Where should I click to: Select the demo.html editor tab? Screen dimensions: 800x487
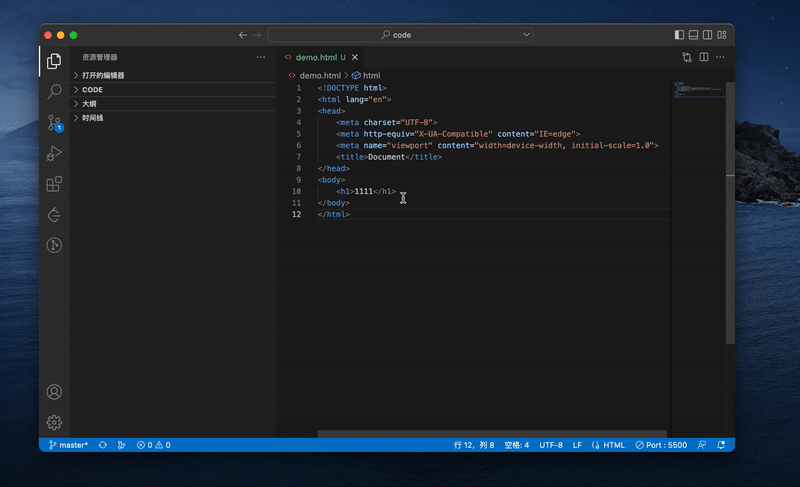pos(317,58)
